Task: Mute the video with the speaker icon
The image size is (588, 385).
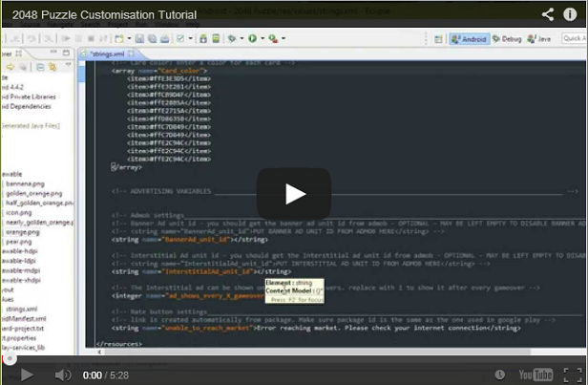Action: [x=63, y=374]
